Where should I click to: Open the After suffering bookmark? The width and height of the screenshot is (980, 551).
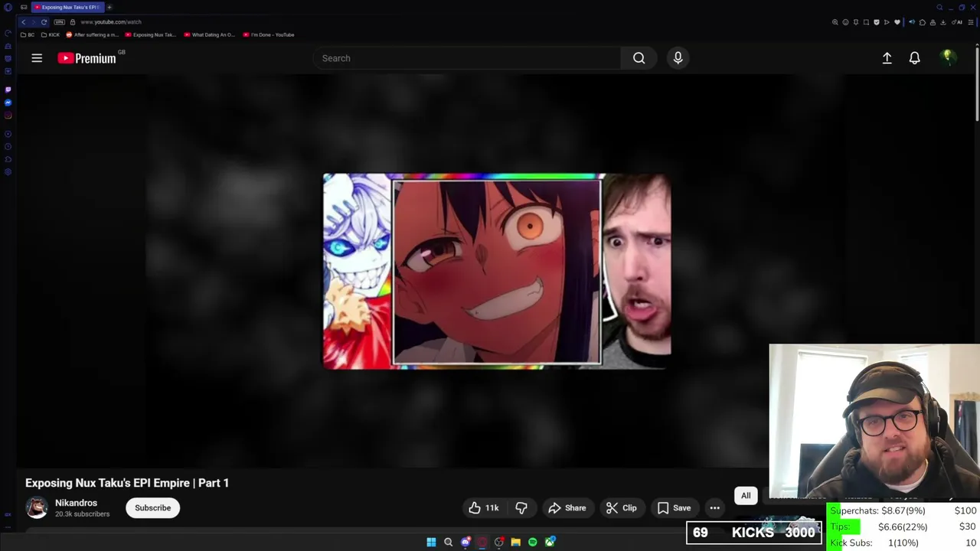[x=93, y=34]
